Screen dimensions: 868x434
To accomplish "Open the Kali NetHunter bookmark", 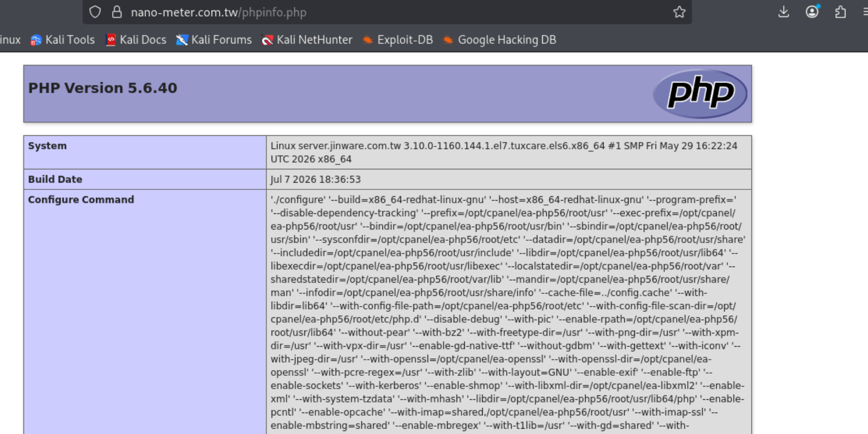I will tap(307, 40).
